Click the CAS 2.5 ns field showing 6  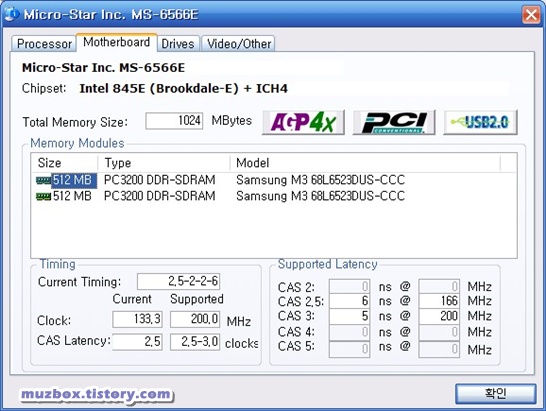tap(349, 301)
